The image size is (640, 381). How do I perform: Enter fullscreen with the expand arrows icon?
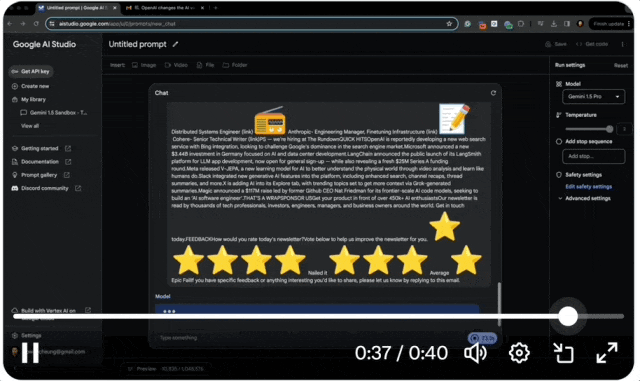coord(607,353)
